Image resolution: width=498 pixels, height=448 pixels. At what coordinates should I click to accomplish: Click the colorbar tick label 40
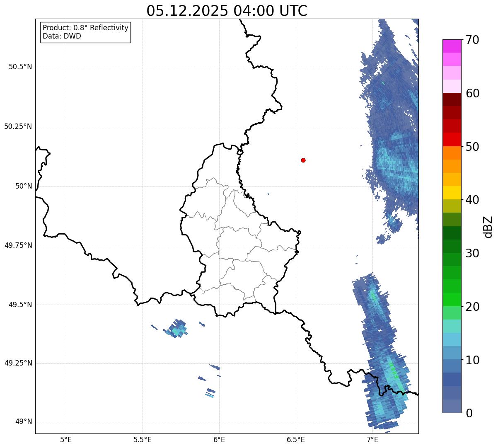tap(472, 200)
